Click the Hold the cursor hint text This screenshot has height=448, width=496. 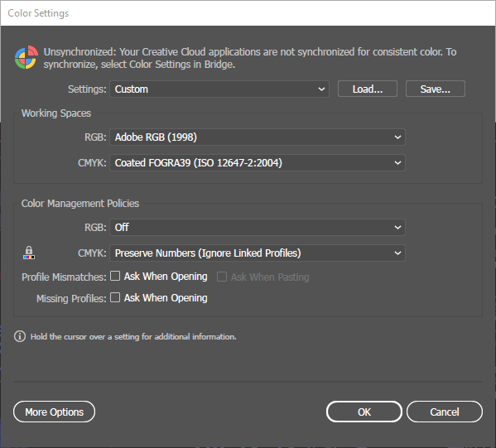pos(133,336)
